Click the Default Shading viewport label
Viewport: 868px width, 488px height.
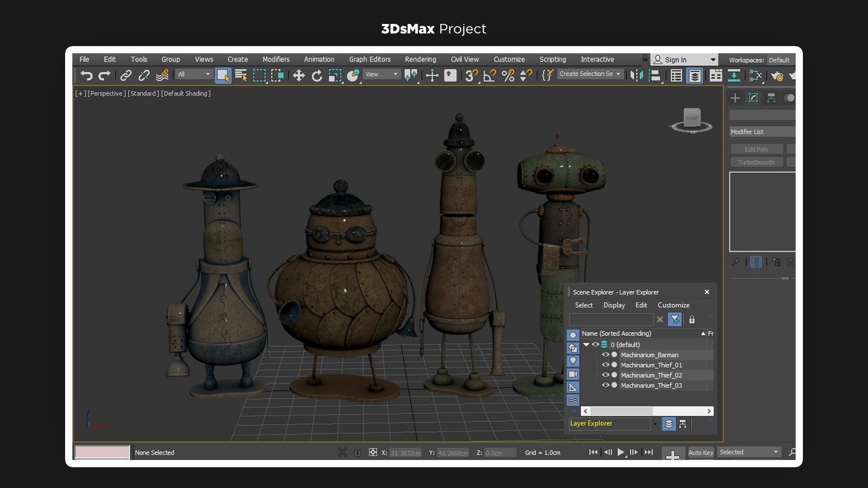click(186, 94)
